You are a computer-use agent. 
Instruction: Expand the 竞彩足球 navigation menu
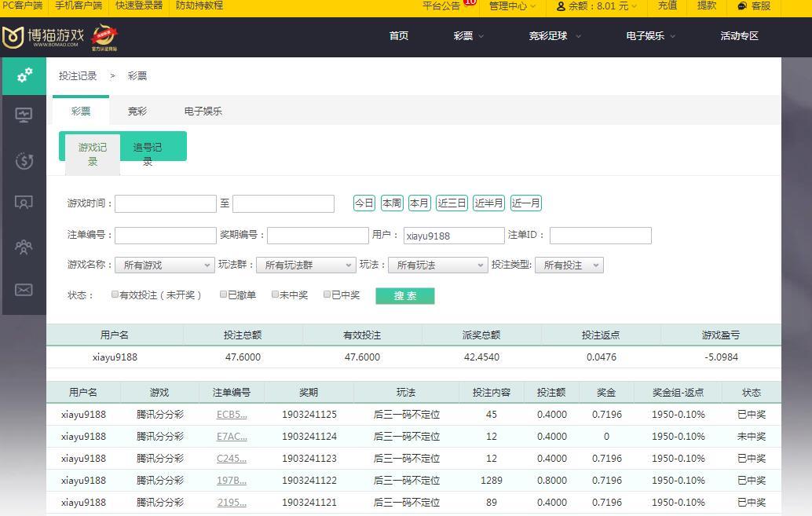tap(554, 36)
